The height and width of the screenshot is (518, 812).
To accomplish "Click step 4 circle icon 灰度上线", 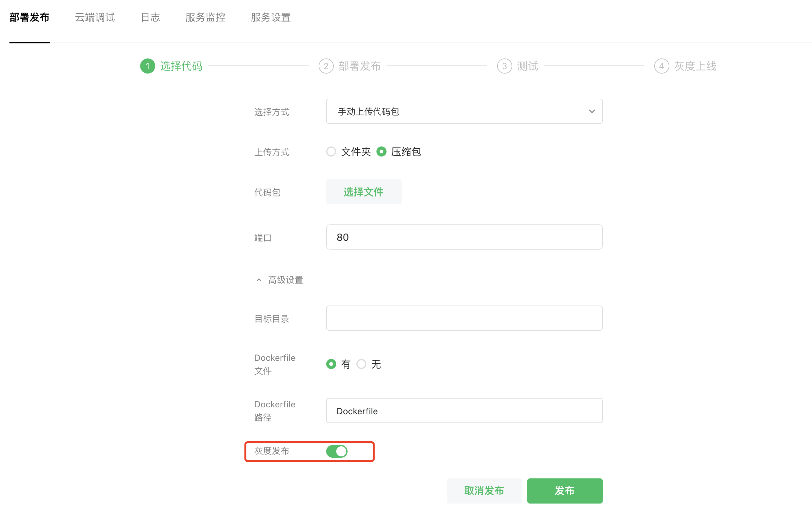I will tap(661, 66).
